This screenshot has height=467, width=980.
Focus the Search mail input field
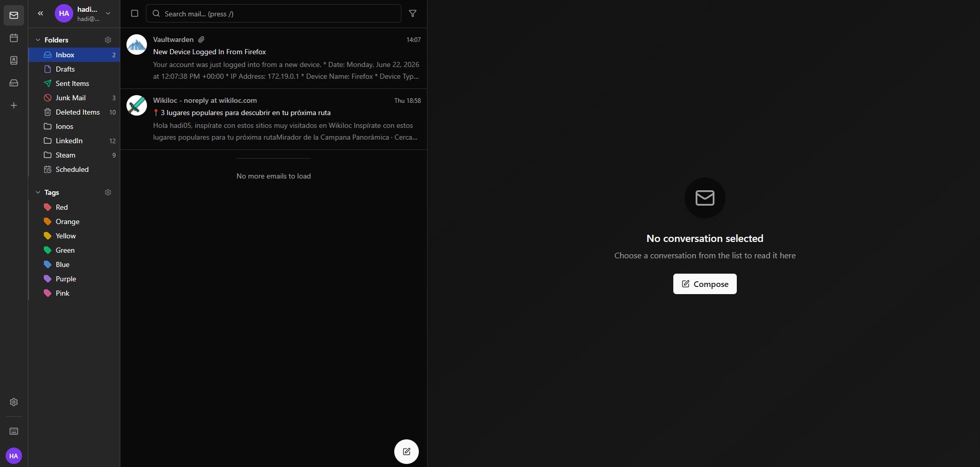(273, 14)
